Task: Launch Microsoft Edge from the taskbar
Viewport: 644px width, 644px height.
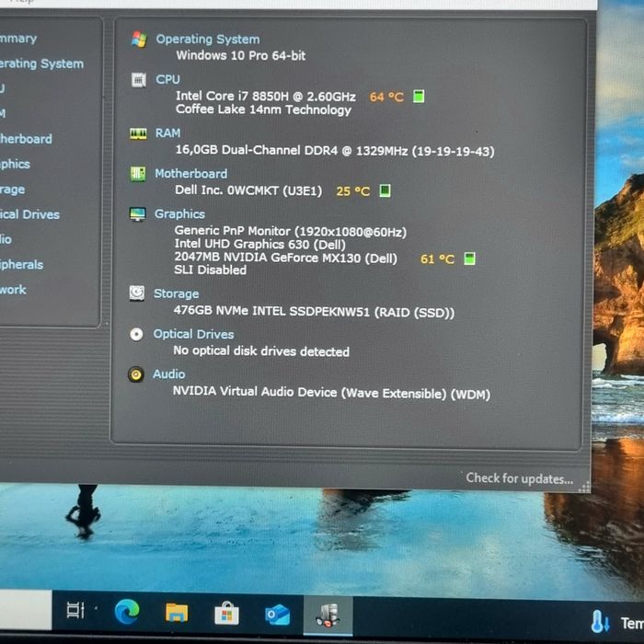Action: tap(127, 612)
